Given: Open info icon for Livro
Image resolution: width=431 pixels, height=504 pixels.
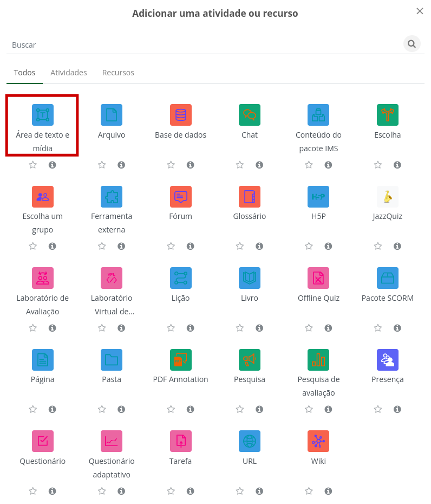Looking at the screenshot, I should click(259, 328).
